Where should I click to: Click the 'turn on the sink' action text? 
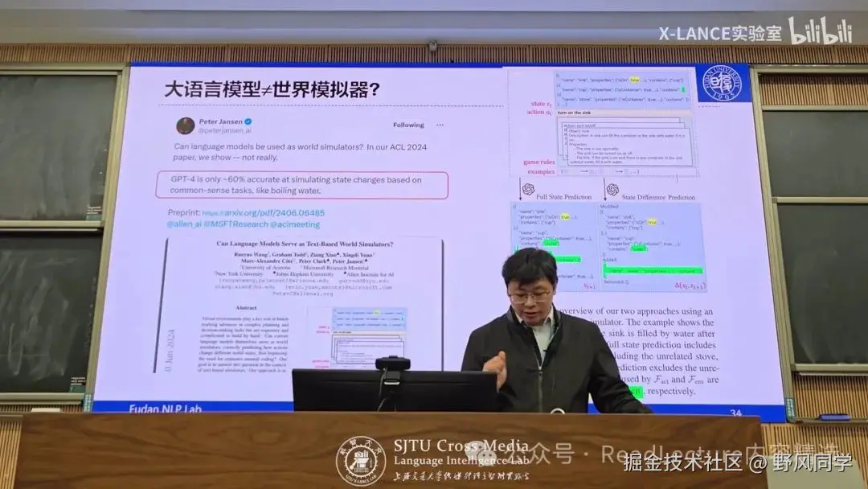pos(574,113)
